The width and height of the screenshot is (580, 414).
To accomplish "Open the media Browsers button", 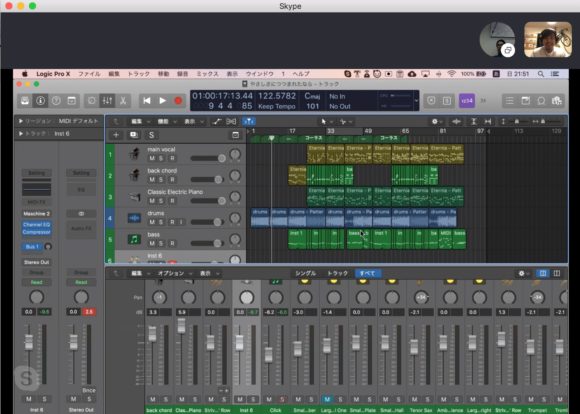I will pos(556,101).
